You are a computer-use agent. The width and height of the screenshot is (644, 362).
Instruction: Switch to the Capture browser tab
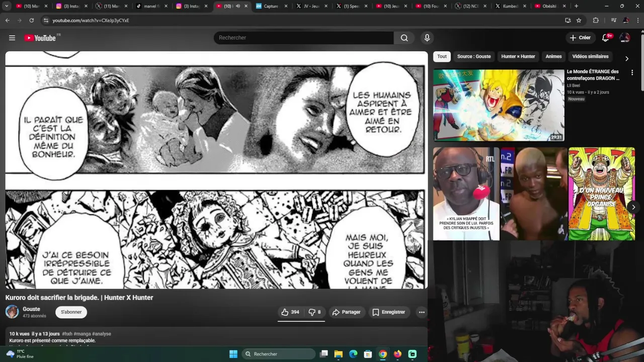tap(271, 6)
